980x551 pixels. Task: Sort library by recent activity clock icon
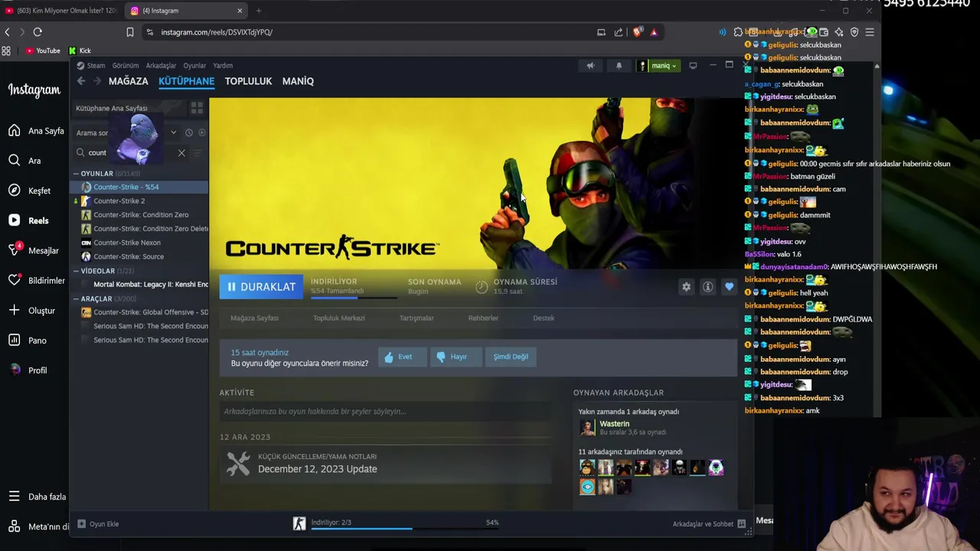click(189, 132)
